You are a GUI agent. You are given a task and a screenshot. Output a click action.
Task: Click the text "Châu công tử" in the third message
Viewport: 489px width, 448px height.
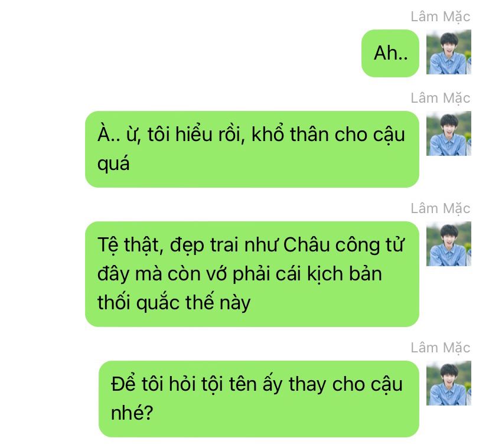click(344, 245)
